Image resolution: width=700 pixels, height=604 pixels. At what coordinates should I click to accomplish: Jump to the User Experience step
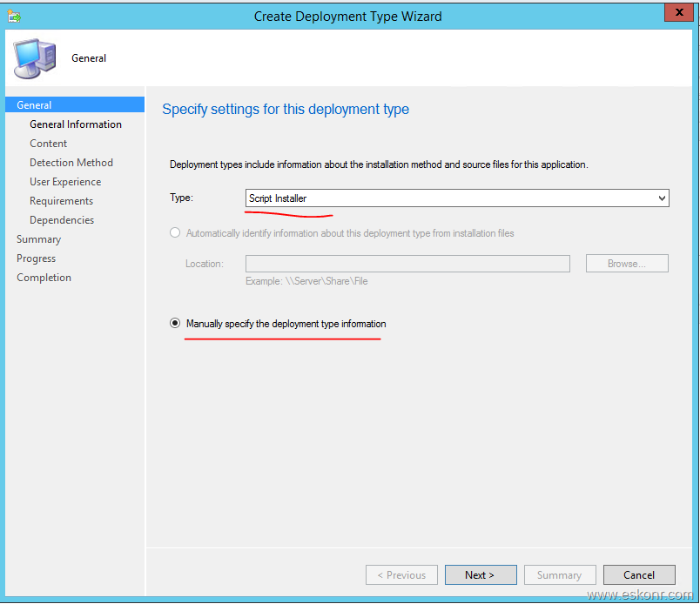pyautogui.click(x=65, y=182)
